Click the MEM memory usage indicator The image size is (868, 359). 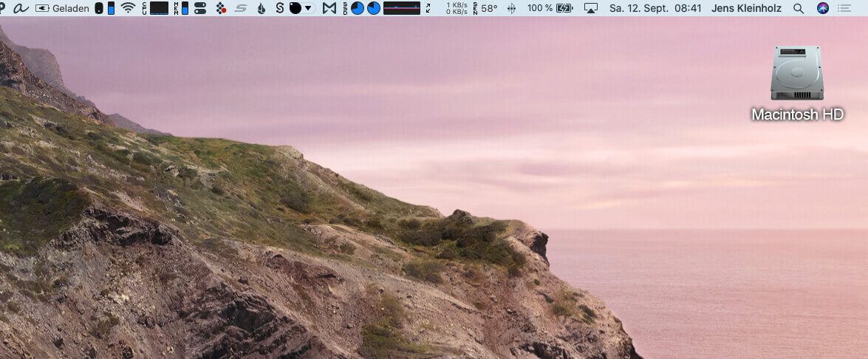coord(181,8)
